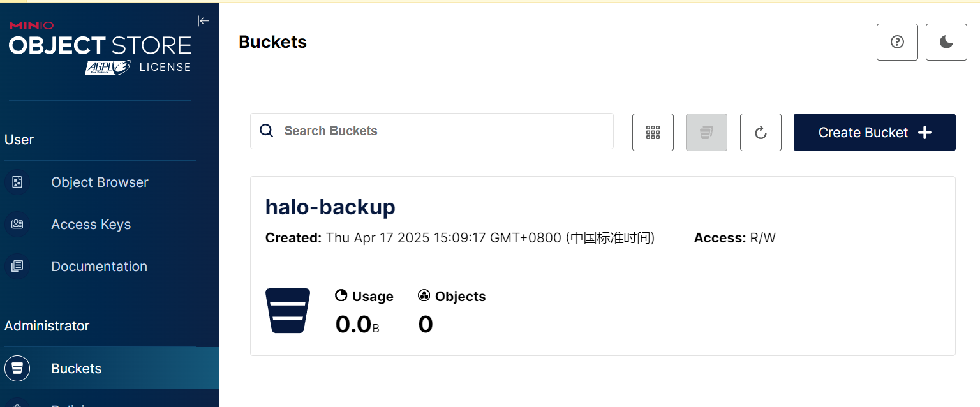Click the Documentation sidebar icon
The height and width of the screenshot is (407, 980).
(x=17, y=267)
